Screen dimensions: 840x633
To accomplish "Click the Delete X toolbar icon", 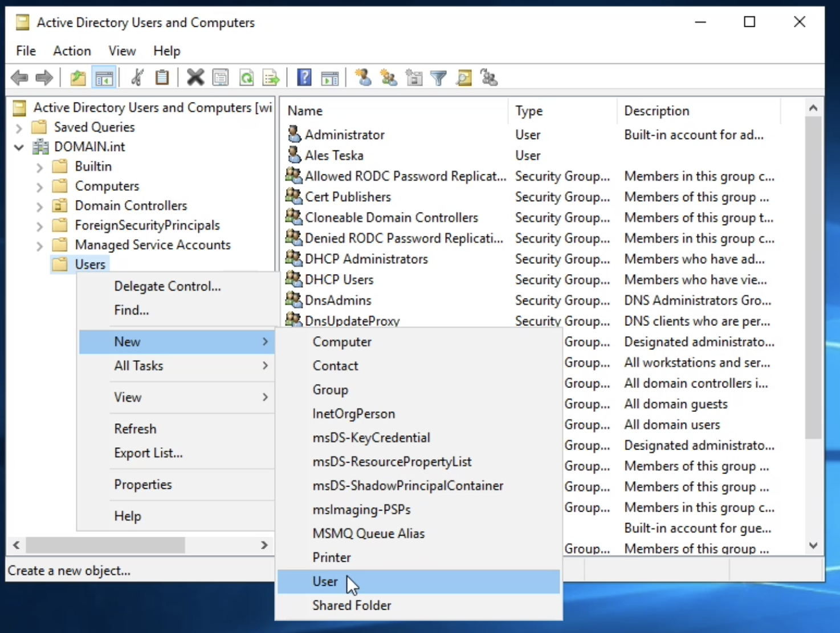I will 195,77.
